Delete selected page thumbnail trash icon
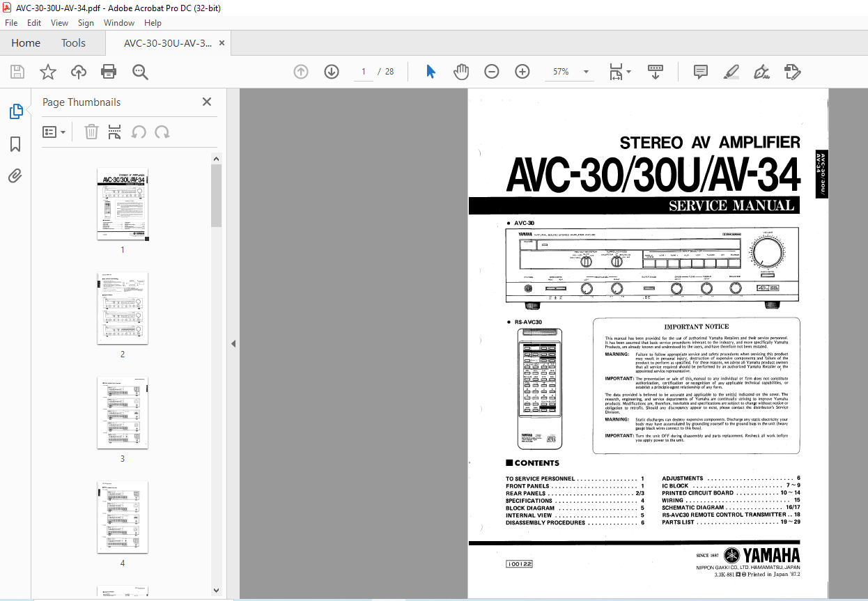Image resolution: width=868 pixels, height=601 pixels. (x=91, y=132)
